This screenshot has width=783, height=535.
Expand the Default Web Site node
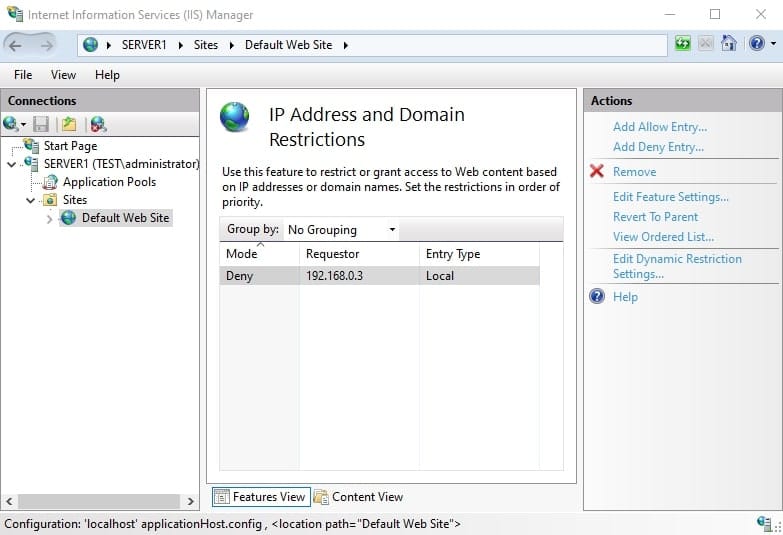pyautogui.click(x=49, y=219)
